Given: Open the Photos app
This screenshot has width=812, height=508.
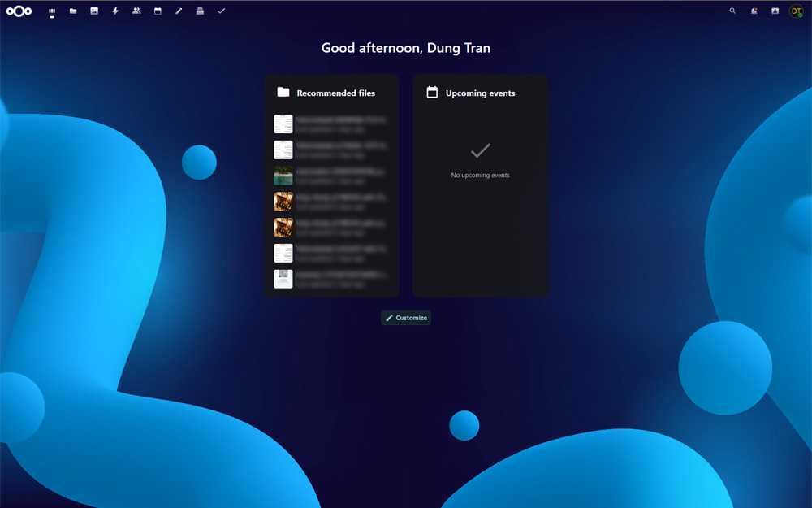Looking at the screenshot, I should pyautogui.click(x=94, y=11).
